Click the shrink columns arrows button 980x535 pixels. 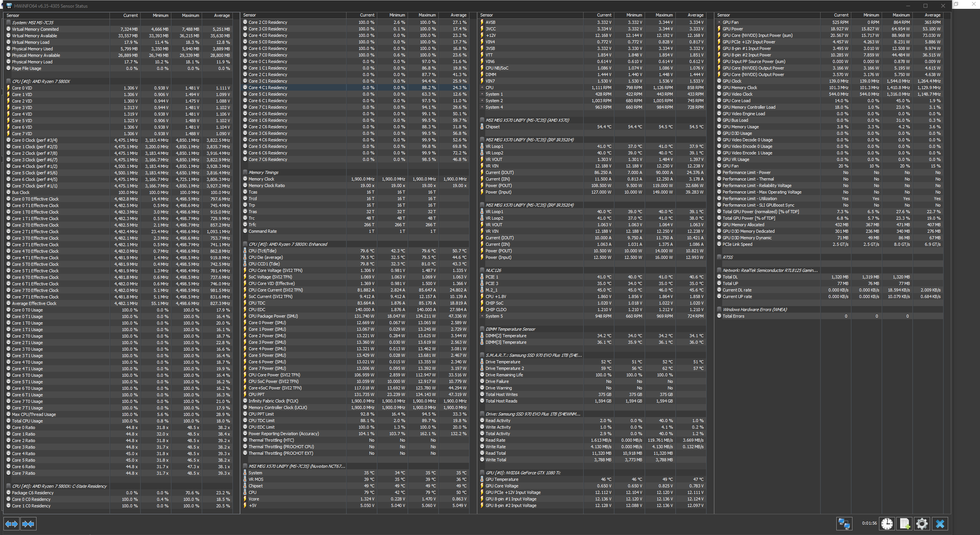point(28,524)
